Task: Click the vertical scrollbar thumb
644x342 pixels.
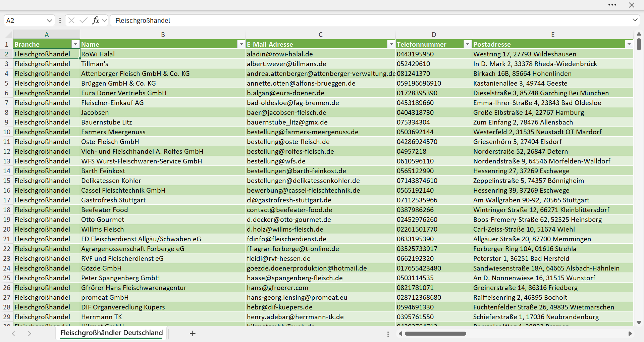Action: coord(639,44)
